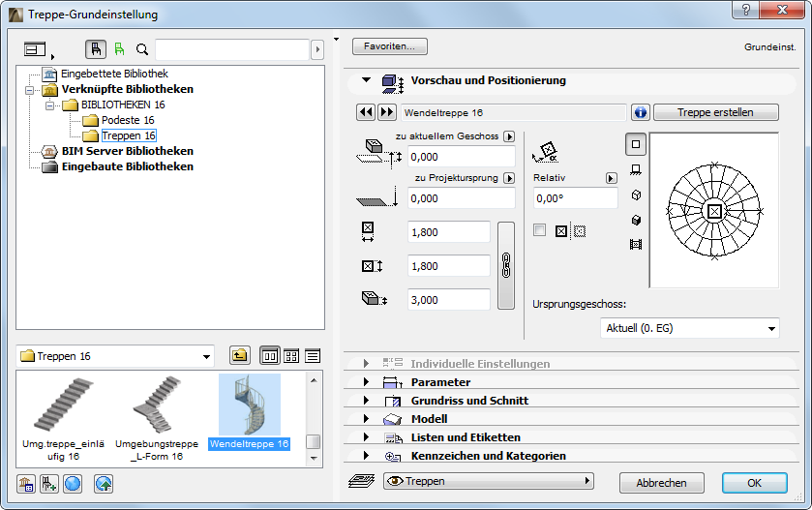The image size is (812, 510).
Task: Go to previous library part
Action: (366, 112)
